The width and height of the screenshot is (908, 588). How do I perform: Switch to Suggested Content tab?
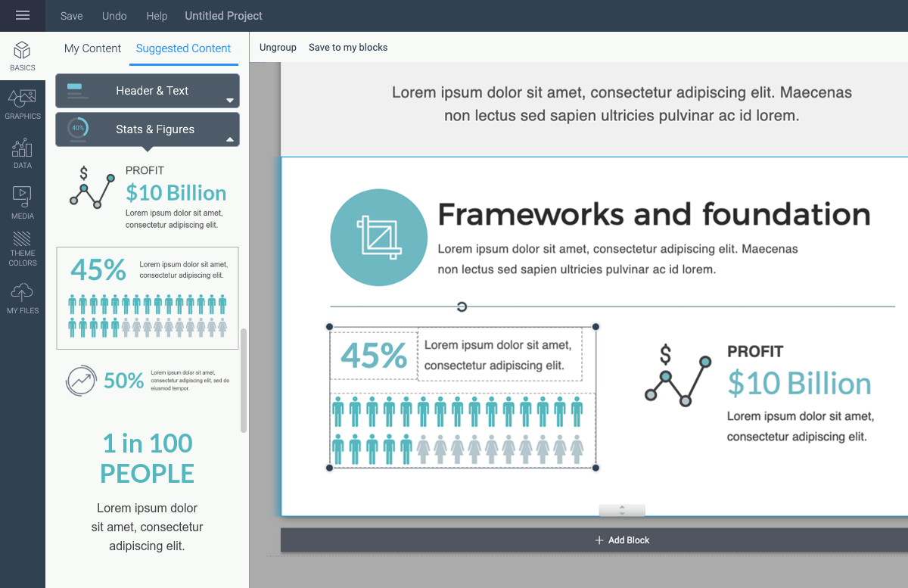(183, 48)
